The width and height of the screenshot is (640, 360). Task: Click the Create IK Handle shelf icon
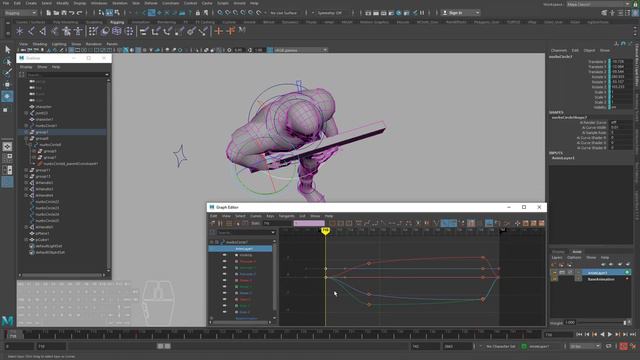tap(43, 31)
